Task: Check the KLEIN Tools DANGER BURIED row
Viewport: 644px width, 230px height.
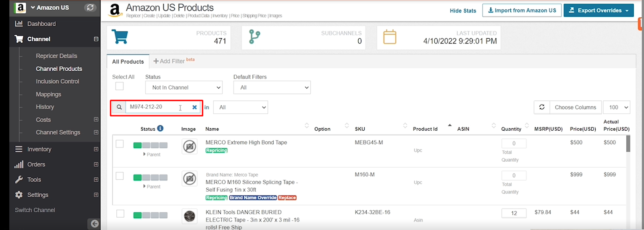Action: (x=120, y=214)
